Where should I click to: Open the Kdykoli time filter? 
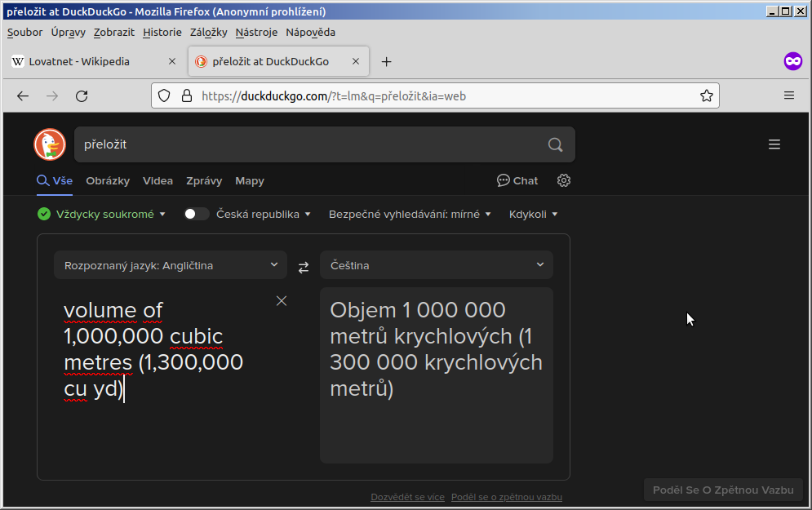[533, 214]
